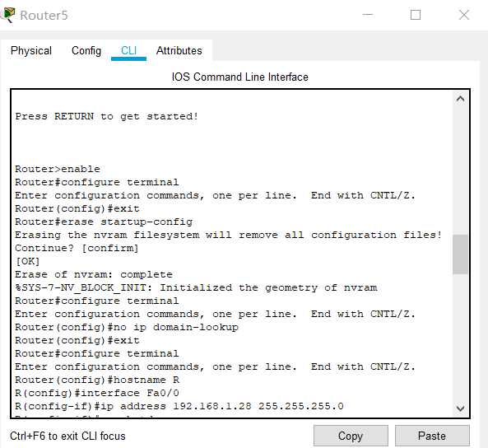Click the 'erase startup-config' command line
This screenshot has width=488, height=448.
pos(104,222)
